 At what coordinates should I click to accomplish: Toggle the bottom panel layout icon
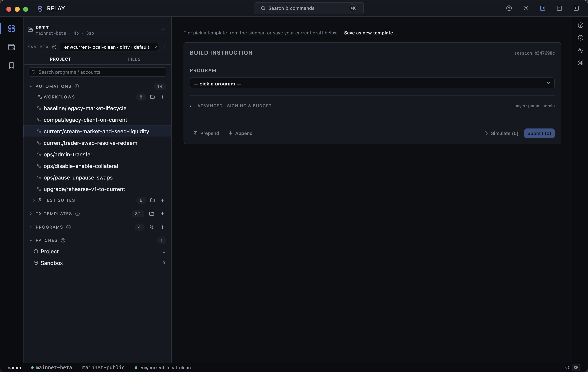coord(559,8)
